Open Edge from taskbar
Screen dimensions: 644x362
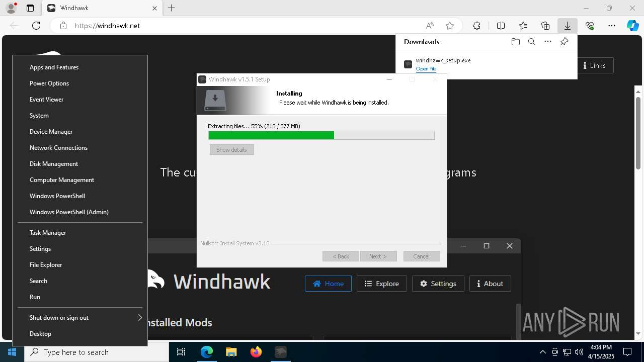207,352
